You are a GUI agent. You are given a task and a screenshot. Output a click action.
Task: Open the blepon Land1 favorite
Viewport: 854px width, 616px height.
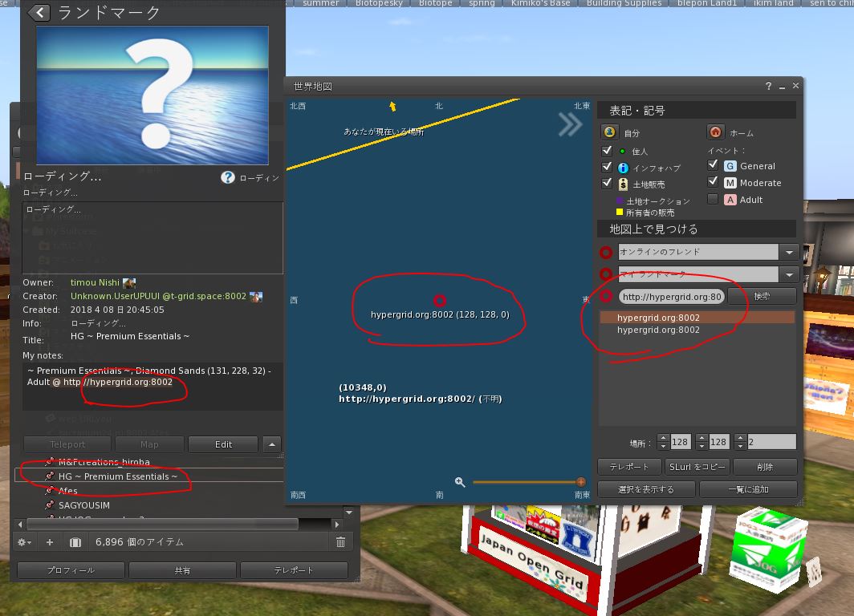(x=707, y=3)
